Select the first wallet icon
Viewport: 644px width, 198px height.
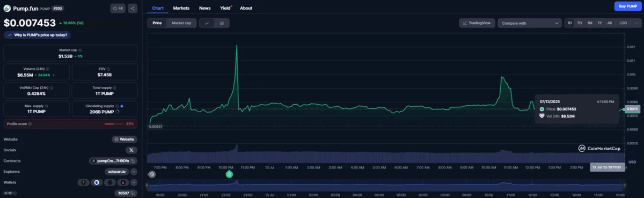pyautogui.click(x=83, y=182)
